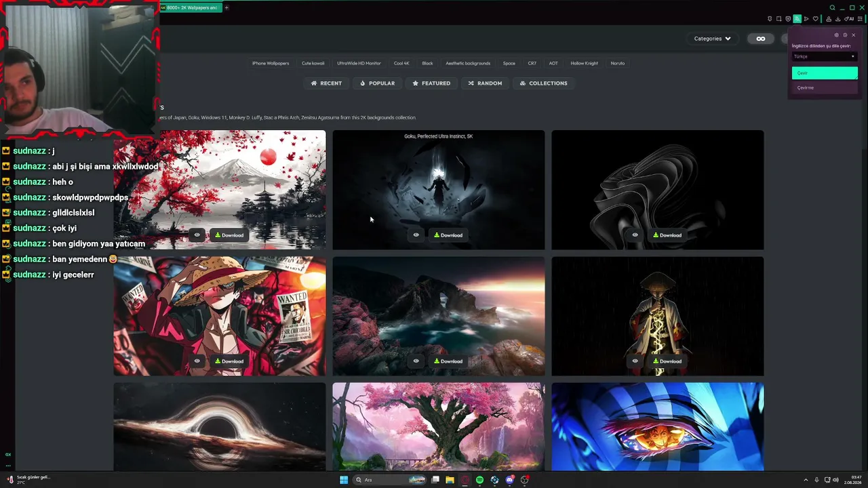Open the Naruto tag
The height and width of the screenshot is (488, 868).
[618, 63]
